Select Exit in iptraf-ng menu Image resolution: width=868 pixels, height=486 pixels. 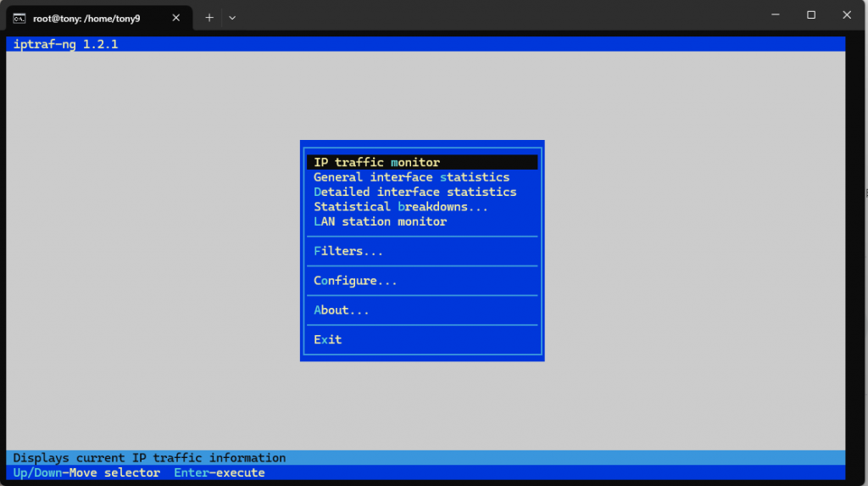click(422, 340)
